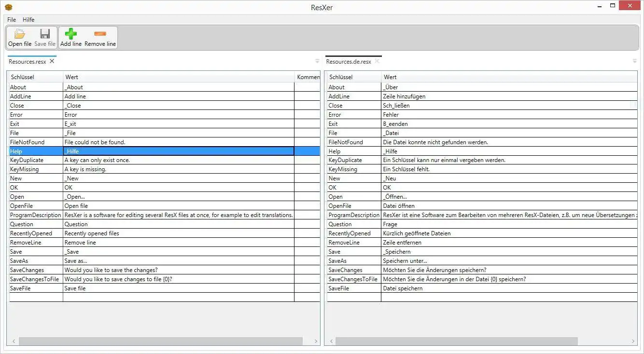The image size is (644, 354).
Task: Select the '_About' value cell
Action: pyautogui.click(x=179, y=87)
